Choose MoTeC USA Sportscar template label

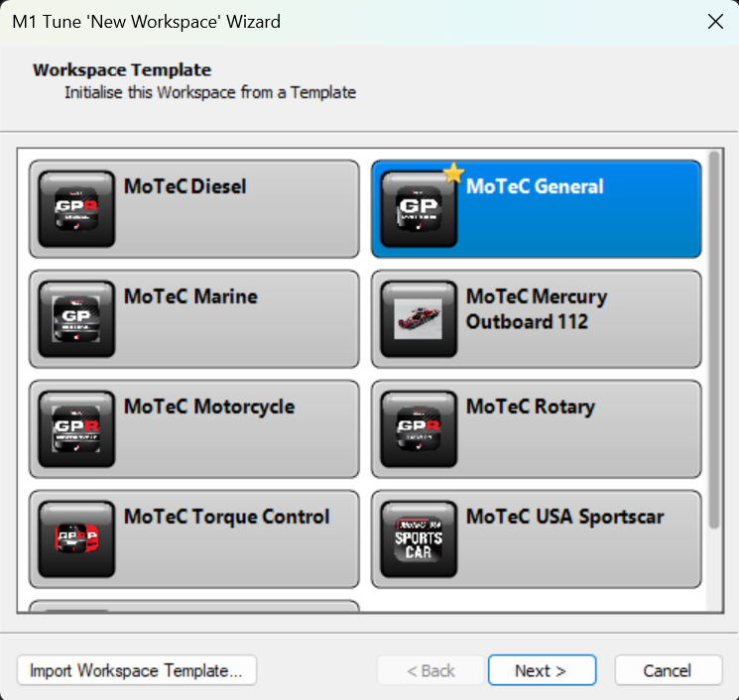(564, 517)
